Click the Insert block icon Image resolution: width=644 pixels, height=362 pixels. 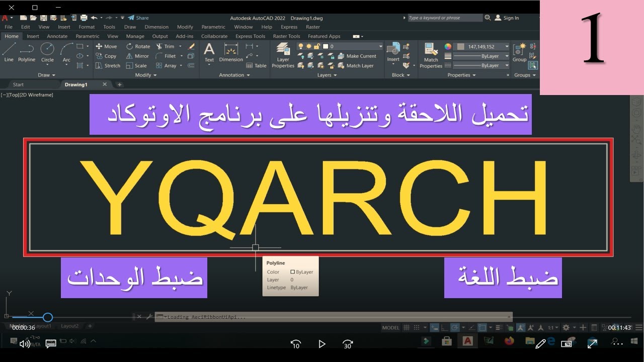click(x=393, y=52)
